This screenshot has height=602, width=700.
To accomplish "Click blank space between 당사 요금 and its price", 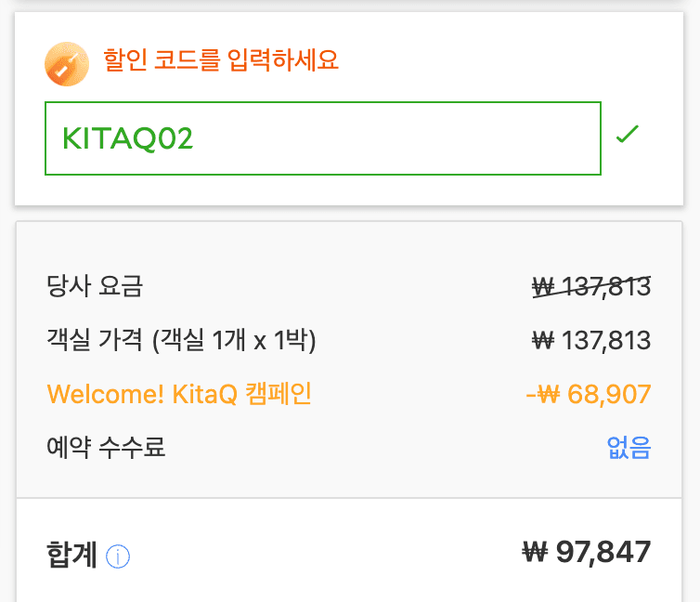I will click(x=334, y=286).
